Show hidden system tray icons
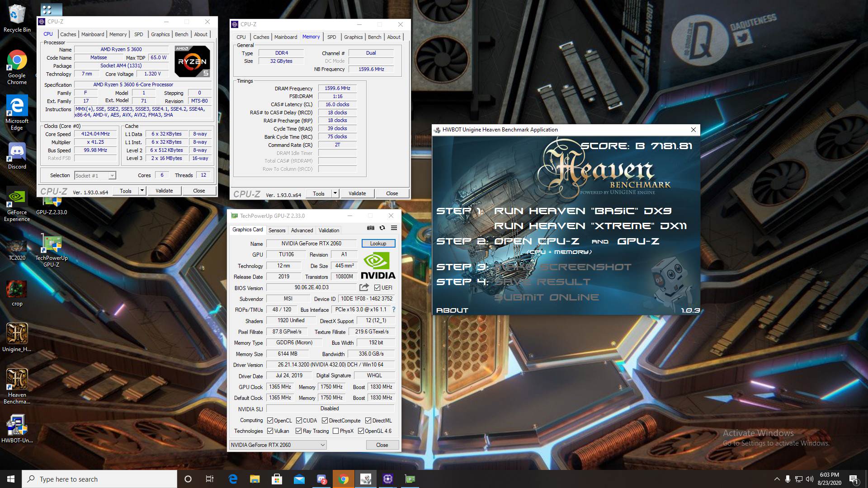 pos(777,479)
